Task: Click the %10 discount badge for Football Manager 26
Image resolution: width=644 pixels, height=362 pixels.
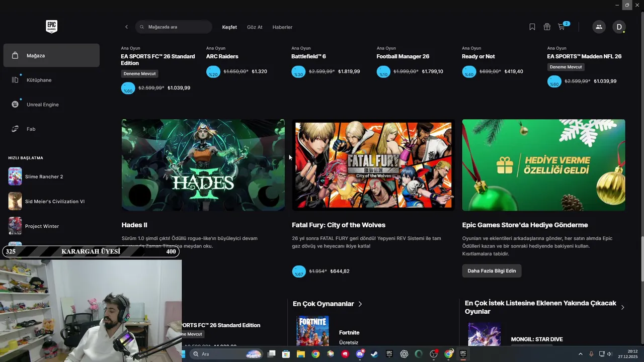Action: (383, 72)
